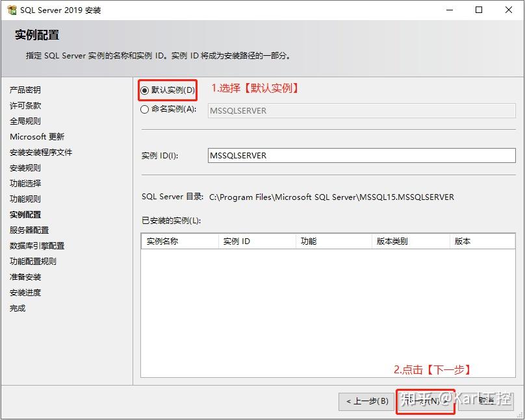Viewport: 525px width, 420px height.
Task: Select 功能配置规则 in the sidebar
Action: [x=32, y=262]
